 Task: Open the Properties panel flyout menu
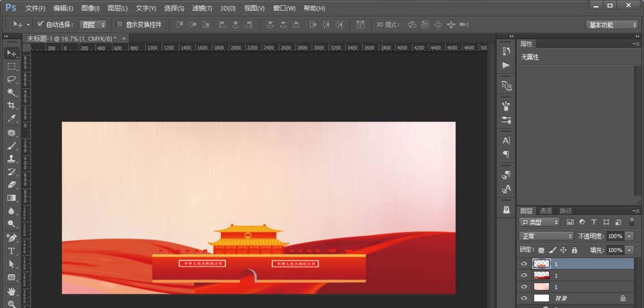[636, 44]
